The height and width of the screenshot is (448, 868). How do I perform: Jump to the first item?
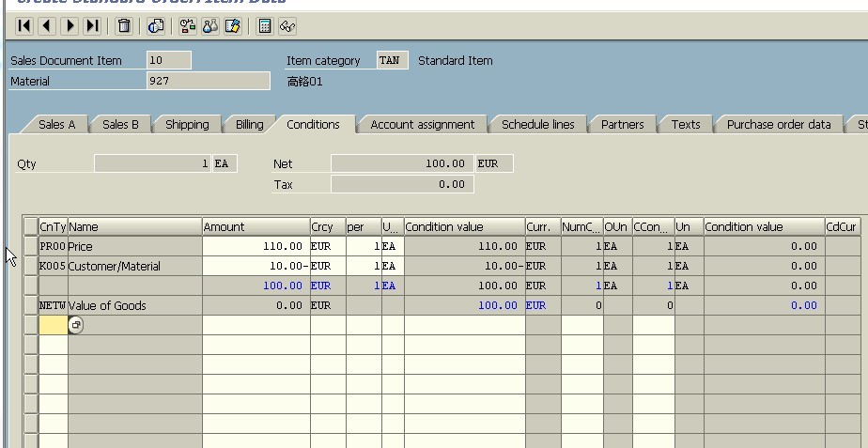23,26
